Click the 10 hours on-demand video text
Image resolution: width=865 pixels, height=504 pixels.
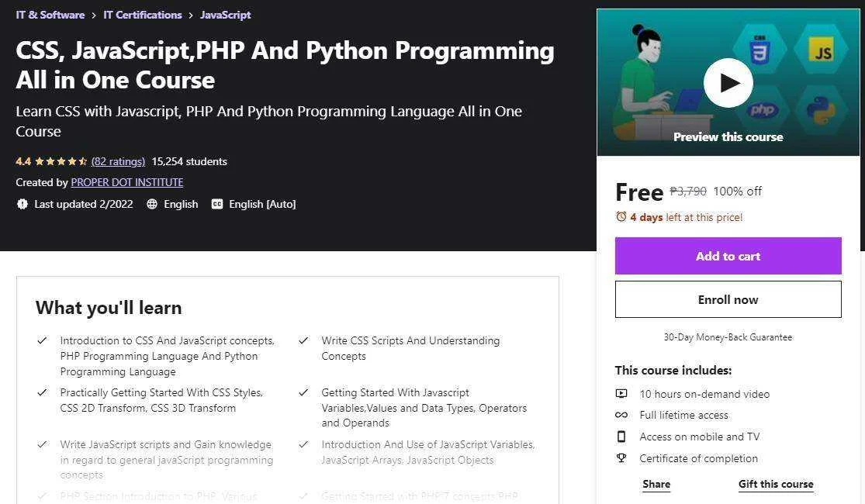point(704,394)
